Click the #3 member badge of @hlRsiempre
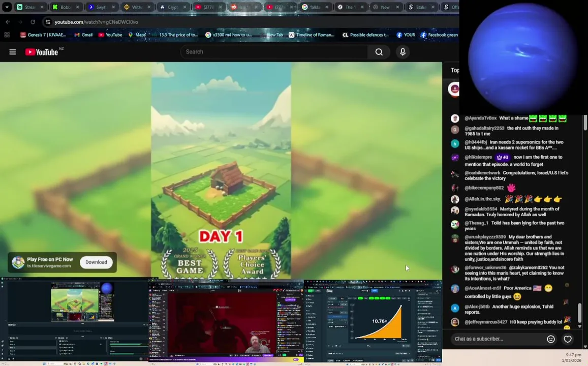Screen dimensions: 588x366 pyautogui.click(x=503, y=158)
